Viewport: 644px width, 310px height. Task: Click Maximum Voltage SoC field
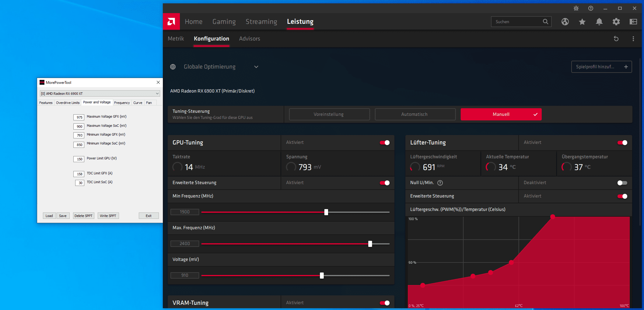pyautogui.click(x=79, y=126)
